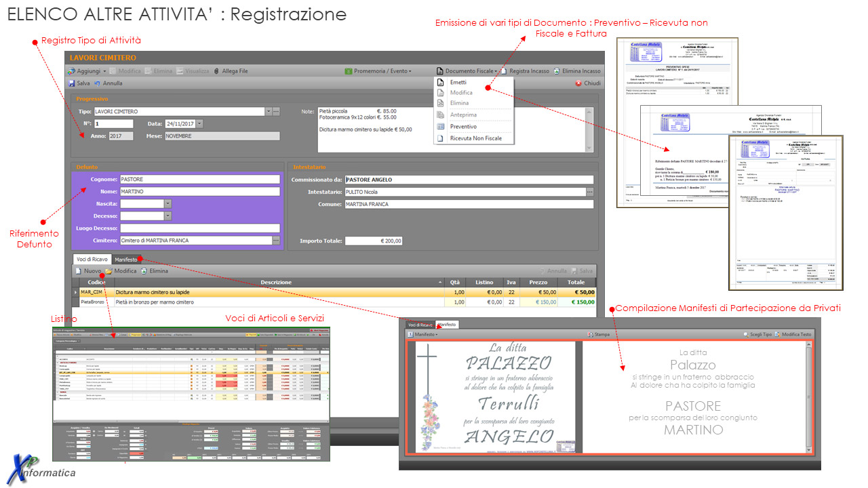Select the Voci di Ricavo tab in main form
The height and width of the screenshot is (488, 868).
pos(92,260)
